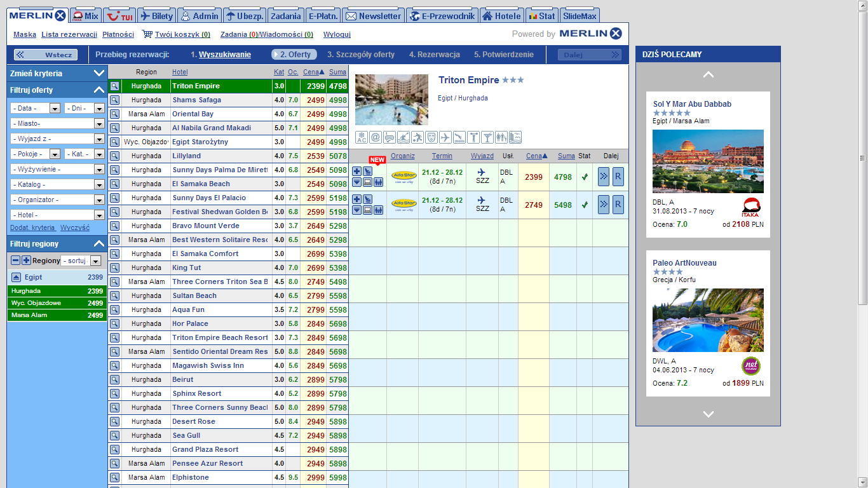Click the magnifier icon for Lillyland row
This screenshot has height=488, width=868.
[x=114, y=156]
